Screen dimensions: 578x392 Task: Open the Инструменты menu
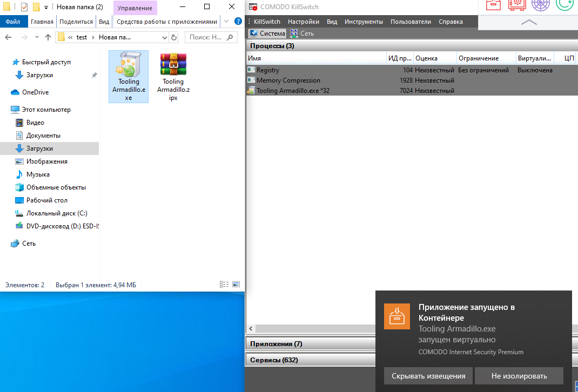pos(364,22)
